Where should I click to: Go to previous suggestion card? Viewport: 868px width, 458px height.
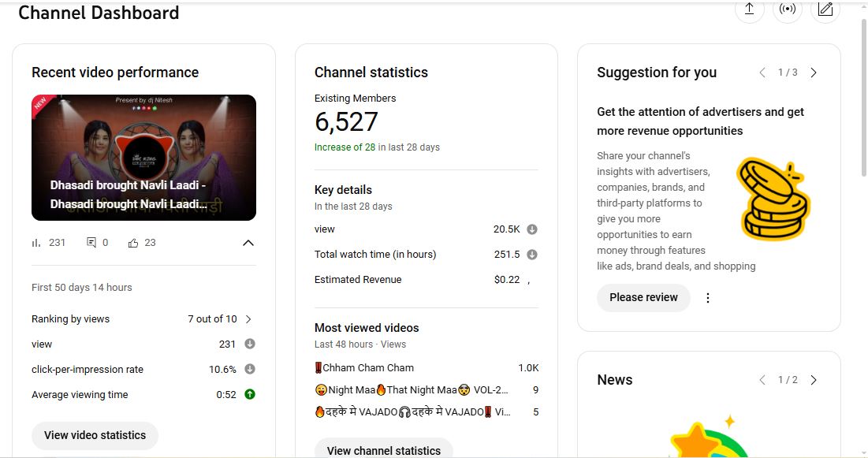pos(762,73)
